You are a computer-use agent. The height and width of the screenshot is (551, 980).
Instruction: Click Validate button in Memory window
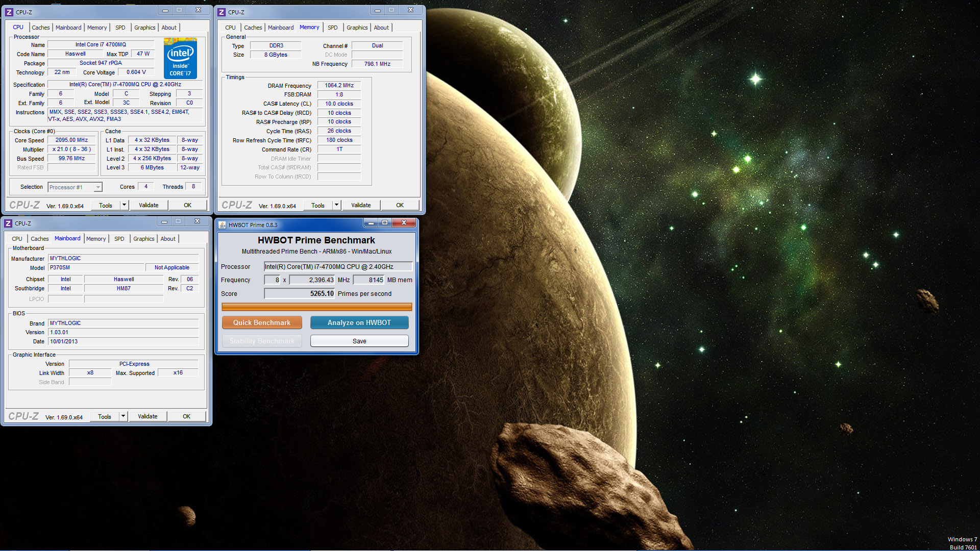[x=361, y=205]
